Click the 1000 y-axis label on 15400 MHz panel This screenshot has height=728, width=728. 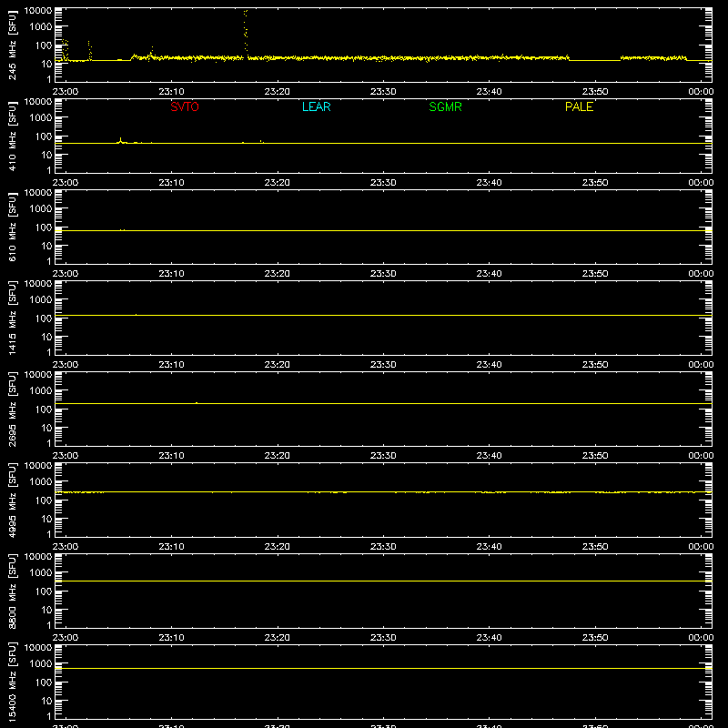click(x=41, y=664)
